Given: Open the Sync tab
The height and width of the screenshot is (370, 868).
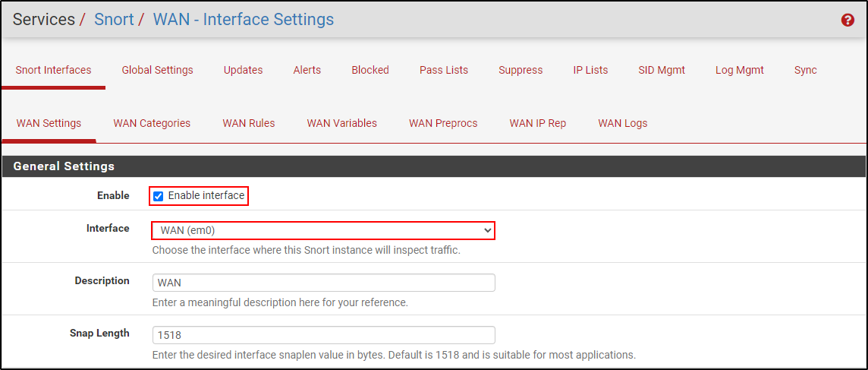Looking at the screenshot, I should click(x=806, y=70).
